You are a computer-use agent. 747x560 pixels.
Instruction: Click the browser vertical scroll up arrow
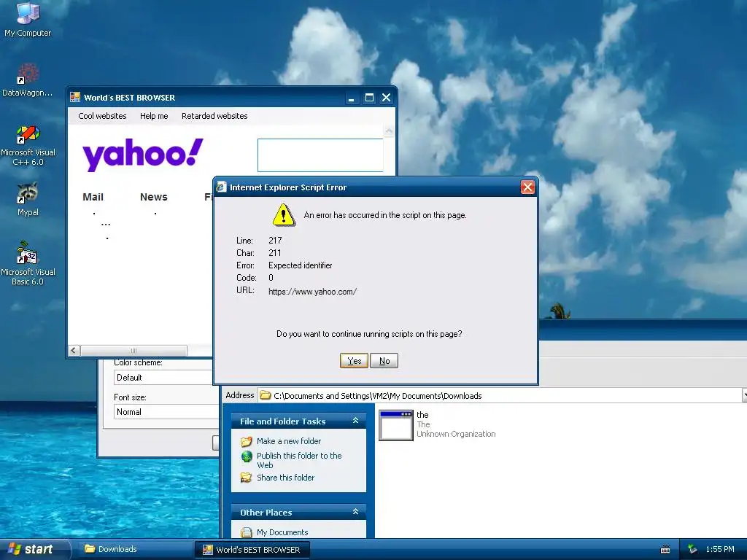(390, 131)
